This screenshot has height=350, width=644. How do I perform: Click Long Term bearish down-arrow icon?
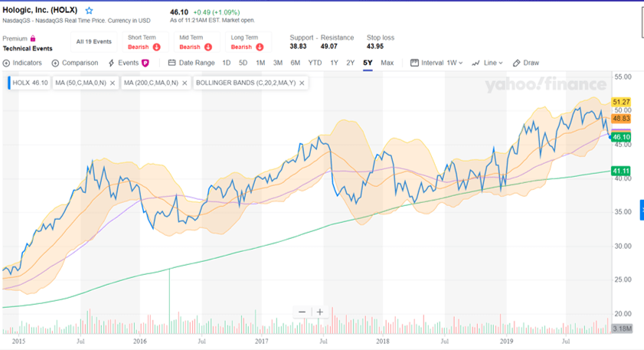click(x=260, y=47)
